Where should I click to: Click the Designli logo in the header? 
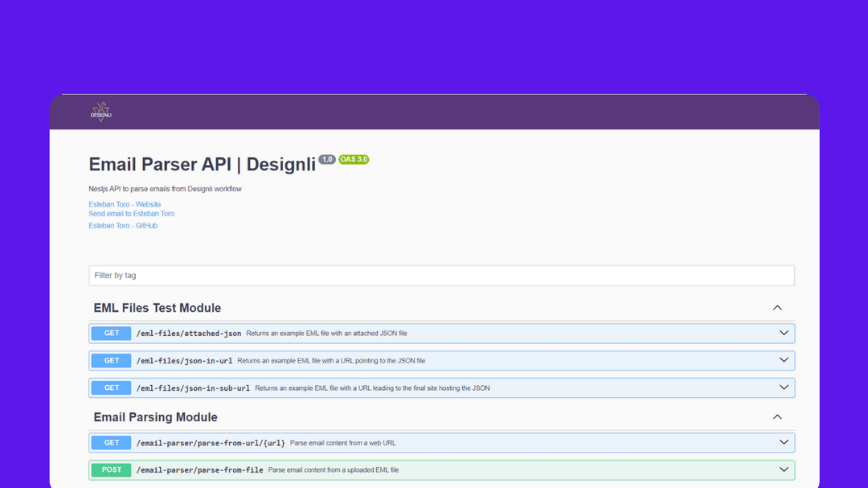[100, 112]
